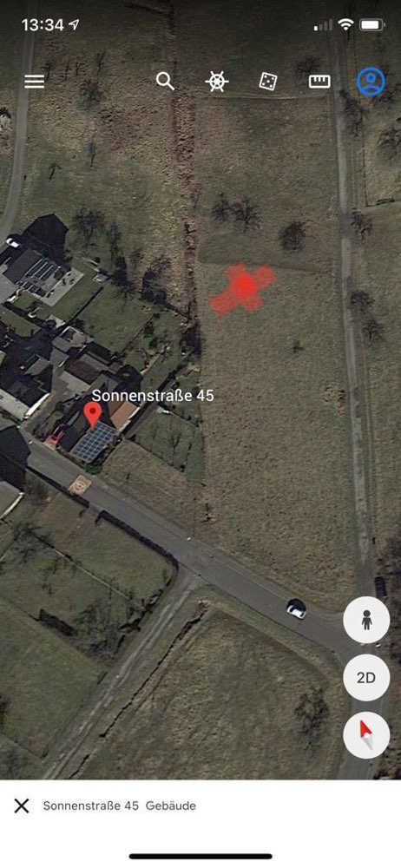Viewport: 401px width, 868px height.
Task: Tap the red cross mark in field
Action: (242, 288)
